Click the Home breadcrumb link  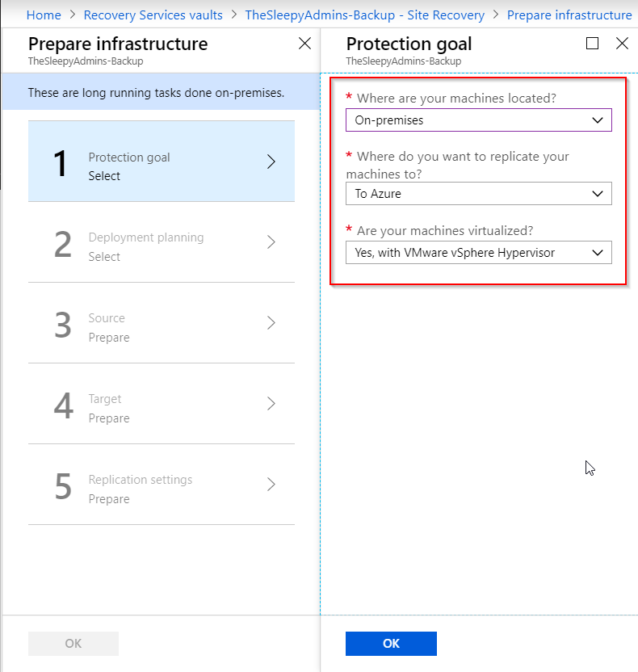tap(44, 15)
